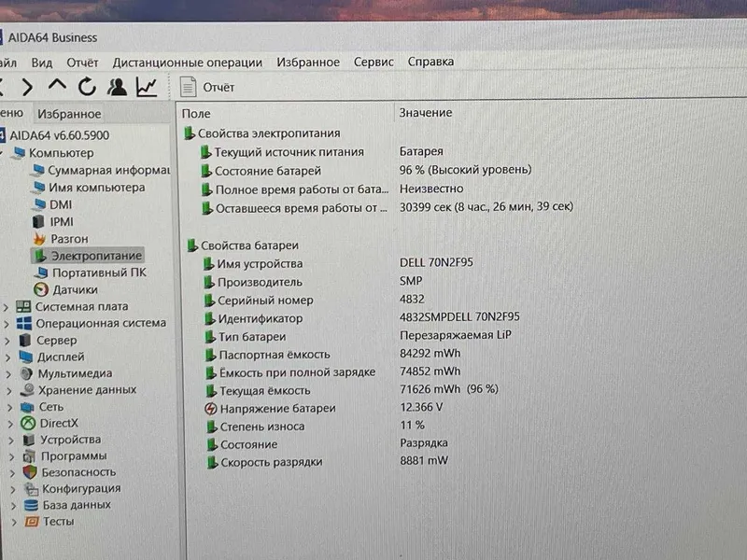Image resolution: width=747 pixels, height=560 pixels.
Task: Open the user management icon in toolbar
Action: (117, 87)
